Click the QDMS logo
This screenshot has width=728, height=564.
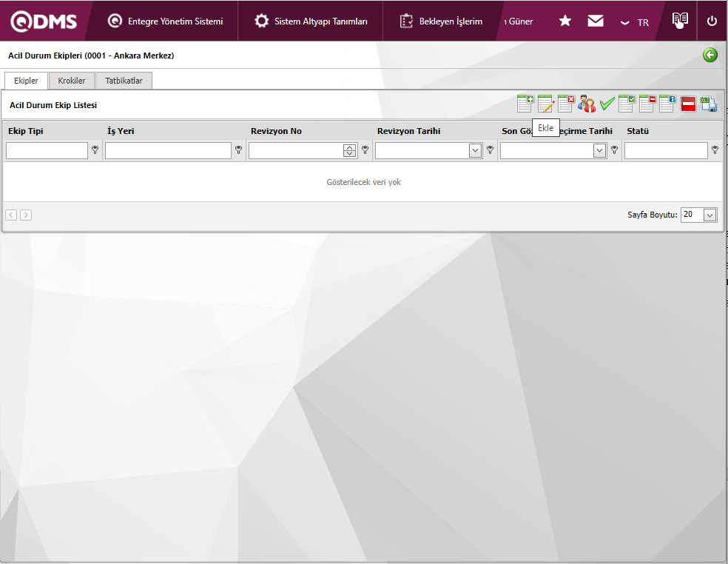[44, 21]
